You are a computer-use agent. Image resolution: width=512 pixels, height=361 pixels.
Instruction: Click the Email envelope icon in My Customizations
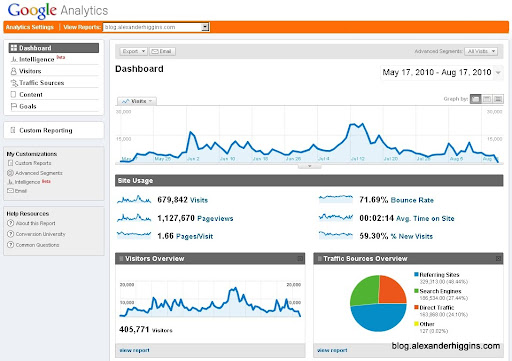10,191
